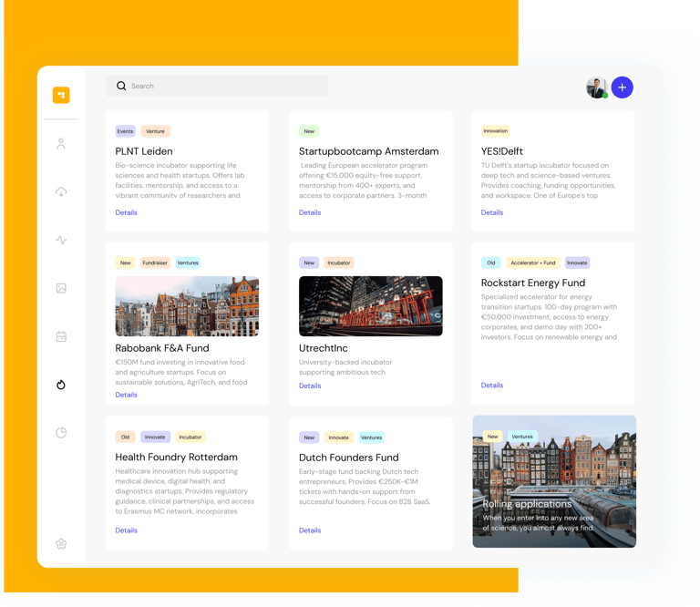Open Details link for Health Foundry Rotterdam
The height and width of the screenshot is (607, 700).
point(127,530)
